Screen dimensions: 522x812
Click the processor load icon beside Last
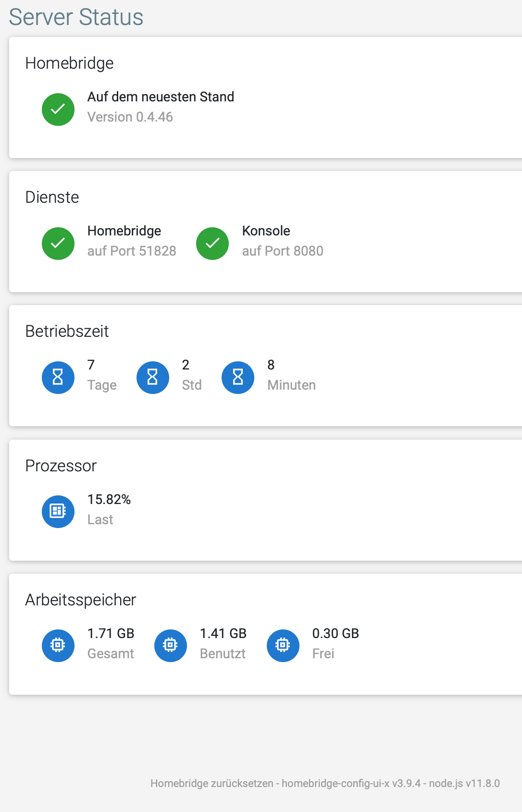click(x=58, y=512)
